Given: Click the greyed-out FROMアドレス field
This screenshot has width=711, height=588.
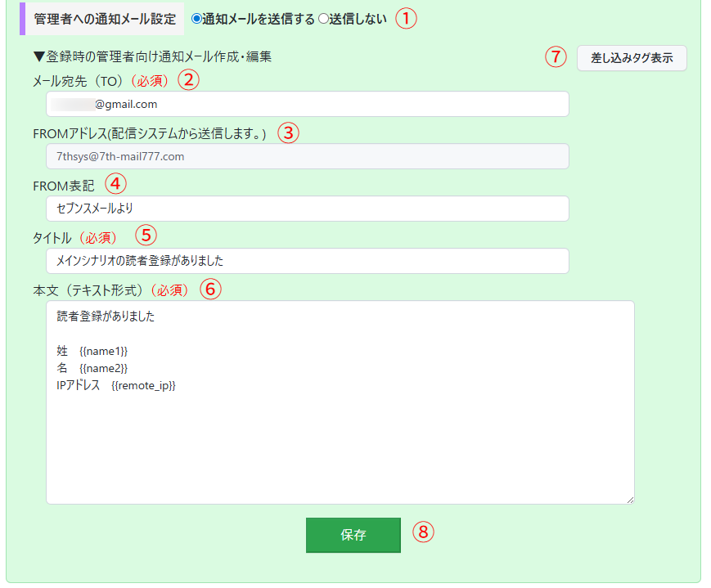Looking at the screenshot, I should click(x=307, y=156).
